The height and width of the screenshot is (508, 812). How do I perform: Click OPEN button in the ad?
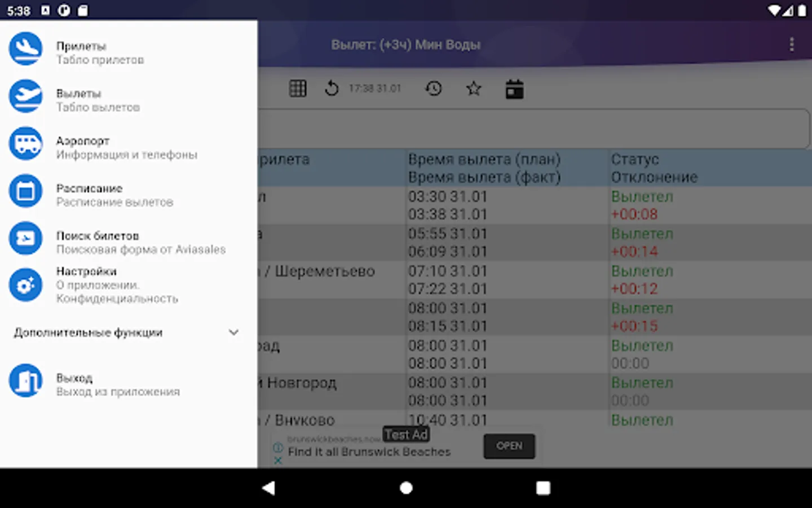click(x=509, y=446)
